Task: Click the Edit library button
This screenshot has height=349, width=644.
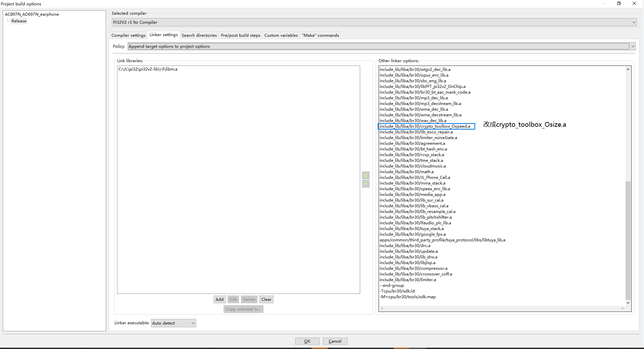Action: (233, 300)
